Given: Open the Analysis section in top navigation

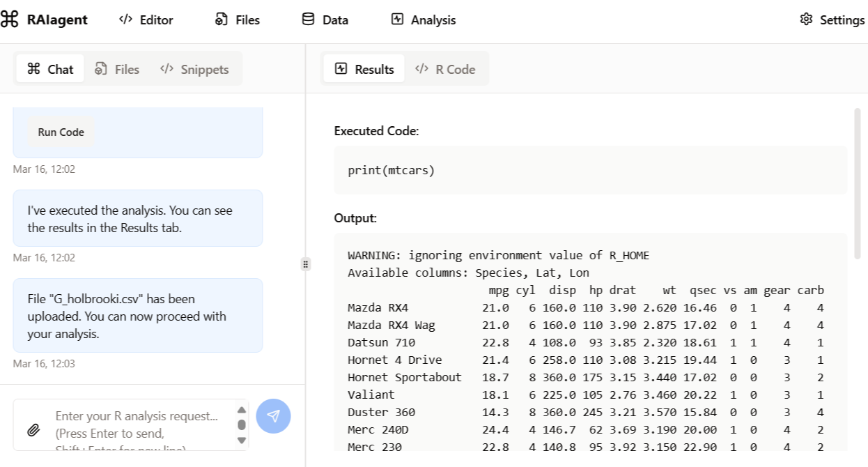Looking at the screenshot, I should click(x=424, y=20).
